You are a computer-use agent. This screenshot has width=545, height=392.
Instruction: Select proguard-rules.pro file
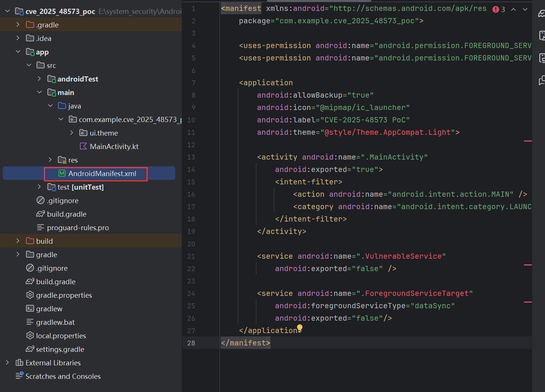(x=77, y=228)
